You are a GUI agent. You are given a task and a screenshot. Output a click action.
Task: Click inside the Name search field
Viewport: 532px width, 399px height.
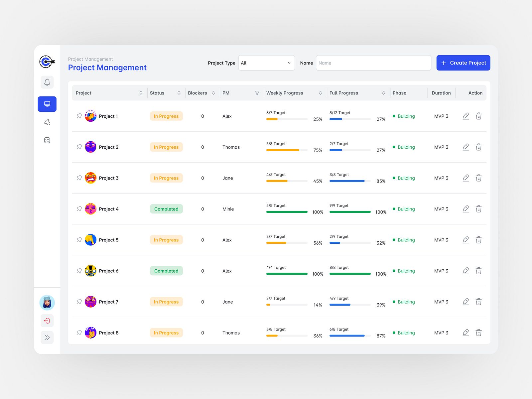tap(373, 63)
